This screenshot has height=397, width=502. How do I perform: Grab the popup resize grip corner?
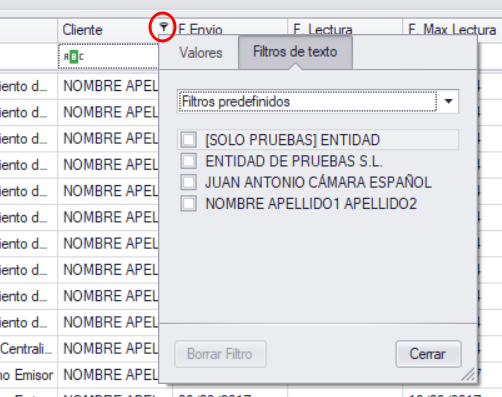[468, 374]
